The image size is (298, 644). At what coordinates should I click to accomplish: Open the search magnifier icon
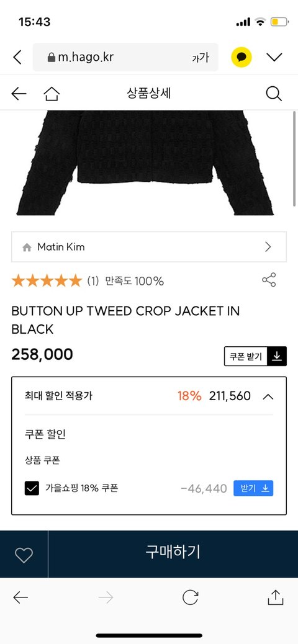(x=273, y=94)
